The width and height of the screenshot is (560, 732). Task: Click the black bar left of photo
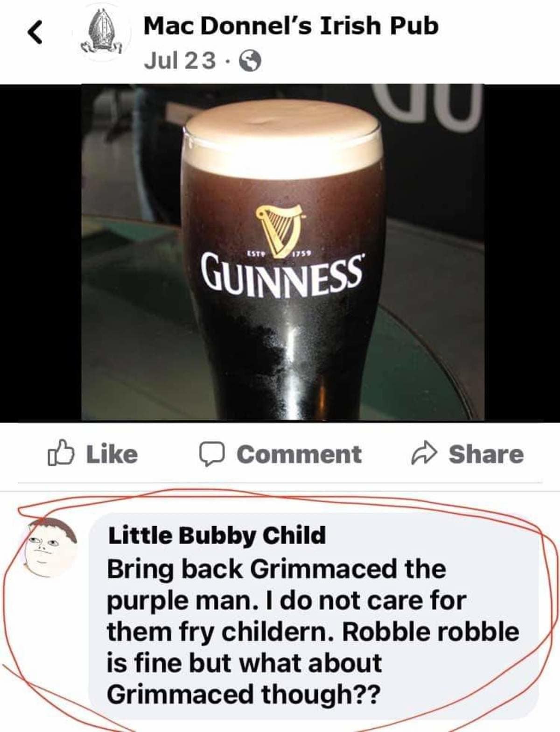(x=41, y=253)
